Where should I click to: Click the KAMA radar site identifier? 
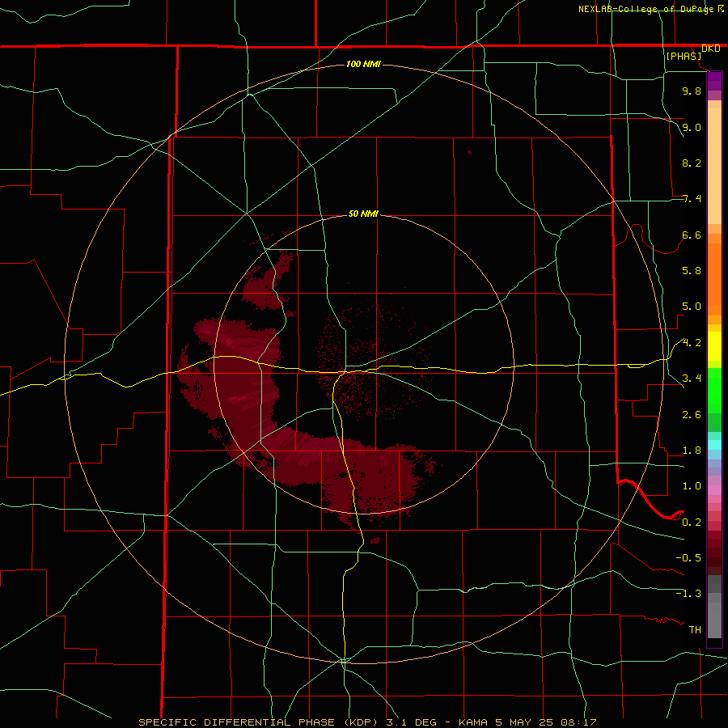coord(472,722)
